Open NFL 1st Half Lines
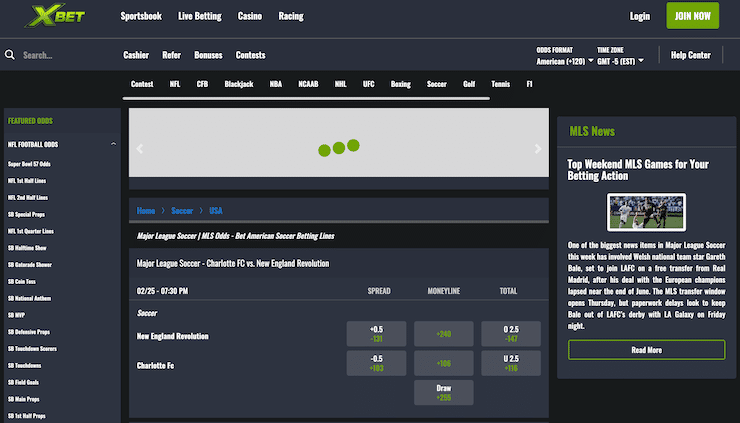740x423 pixels. coord(27,181)
